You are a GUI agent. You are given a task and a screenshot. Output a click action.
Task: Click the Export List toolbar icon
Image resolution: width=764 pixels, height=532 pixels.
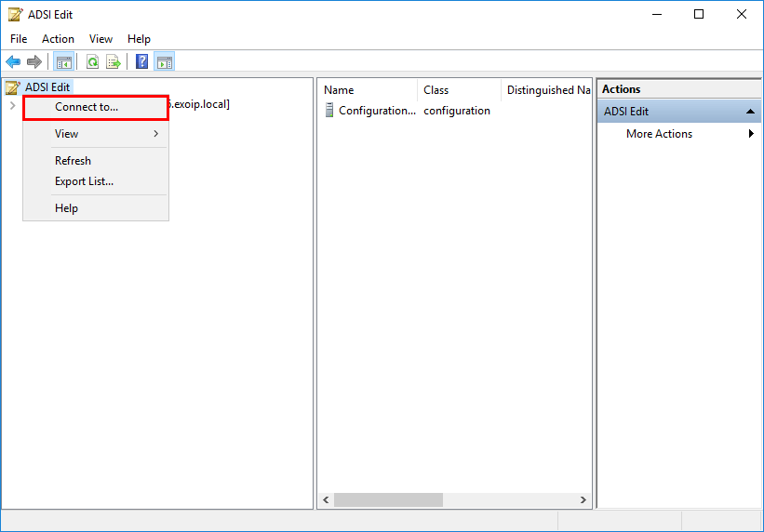click(x=113, y=62)
